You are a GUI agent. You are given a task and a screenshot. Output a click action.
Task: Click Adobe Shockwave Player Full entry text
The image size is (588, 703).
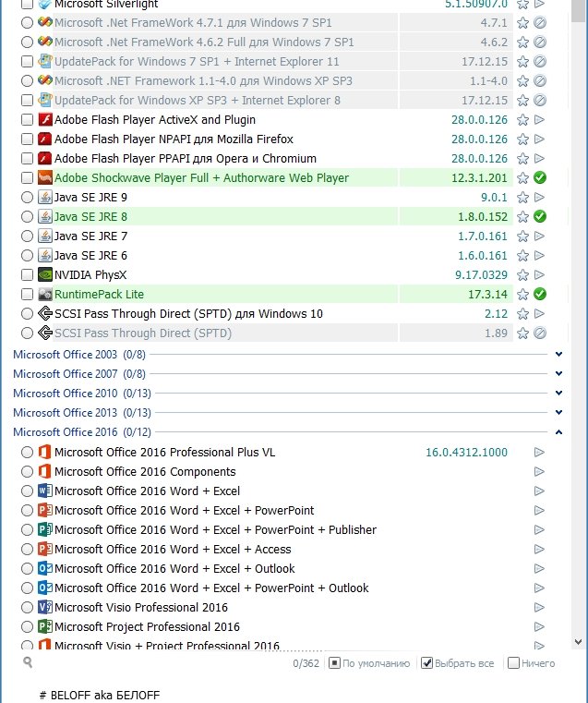[201, 178]
